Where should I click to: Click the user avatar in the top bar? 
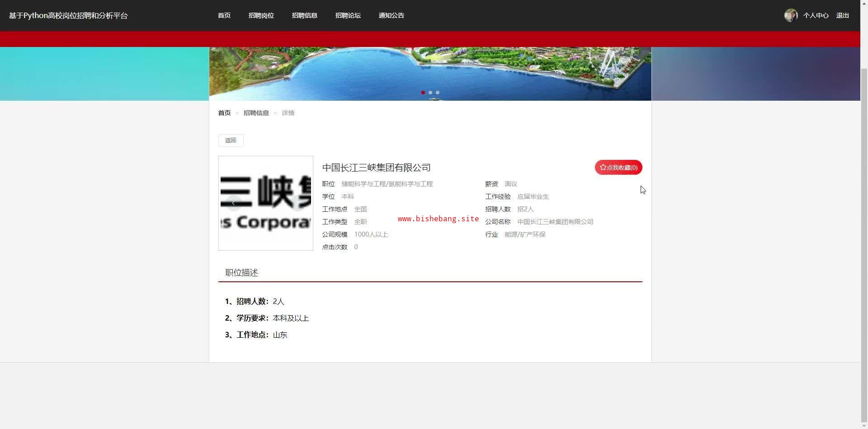point(791,15)
